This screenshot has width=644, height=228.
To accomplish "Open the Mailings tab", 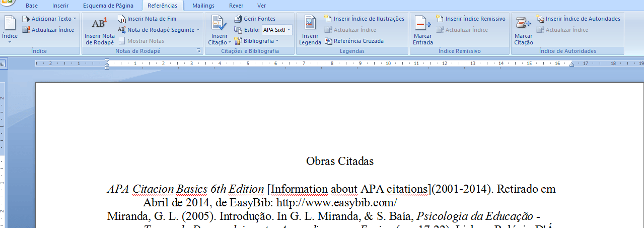I will (203, 6).
